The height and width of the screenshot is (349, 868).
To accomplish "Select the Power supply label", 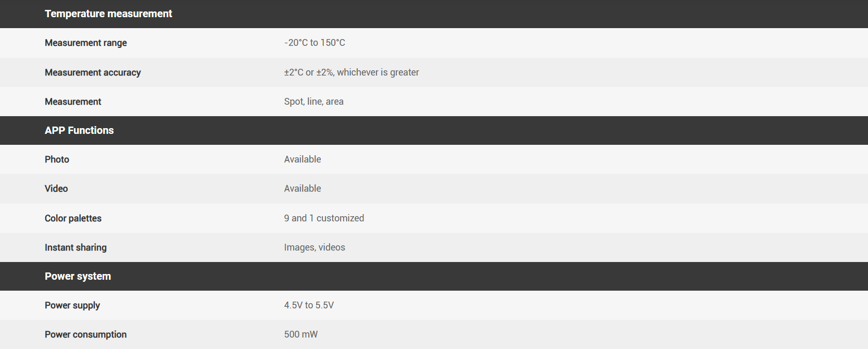I will [72, 306].
